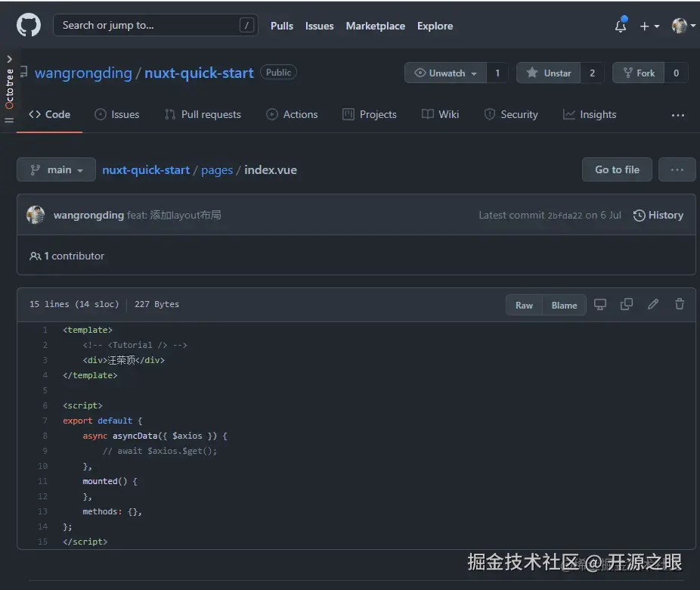700x590 pixels.
Task: Click the commit author avatar
Action: pyautogui.click(x=36, y=215)
